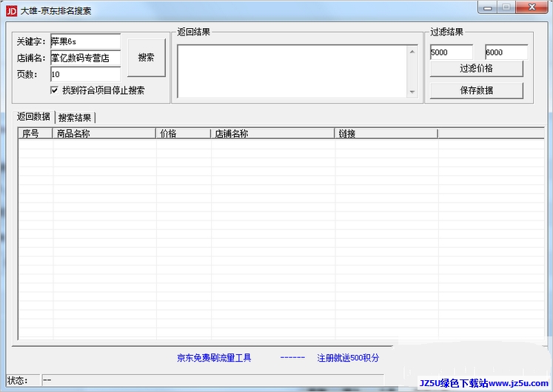Click the 序号 column header
Screen dimensions: 553x392
36,134
